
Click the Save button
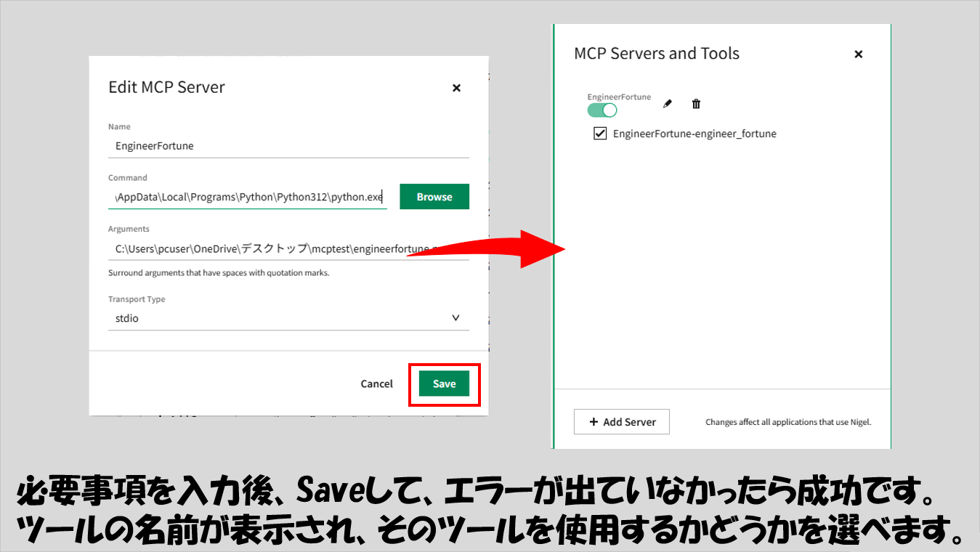pyautogui.click(x=444, y=383)
